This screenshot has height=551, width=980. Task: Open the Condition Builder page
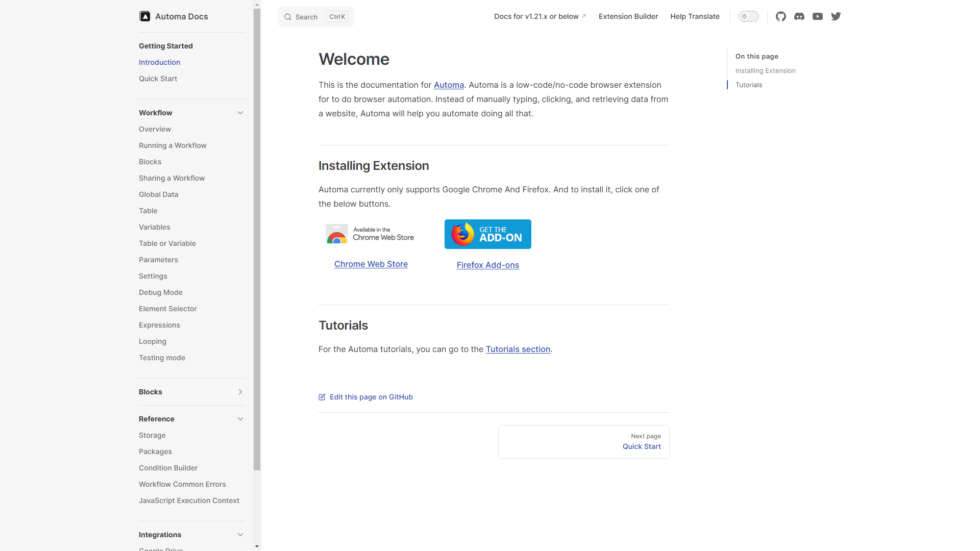click(168, 468)
